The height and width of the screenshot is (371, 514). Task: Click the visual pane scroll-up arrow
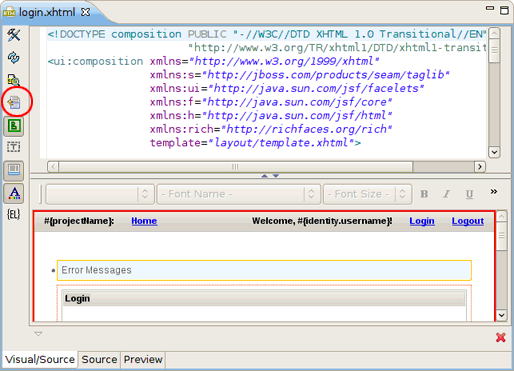[x=502, y=216]
